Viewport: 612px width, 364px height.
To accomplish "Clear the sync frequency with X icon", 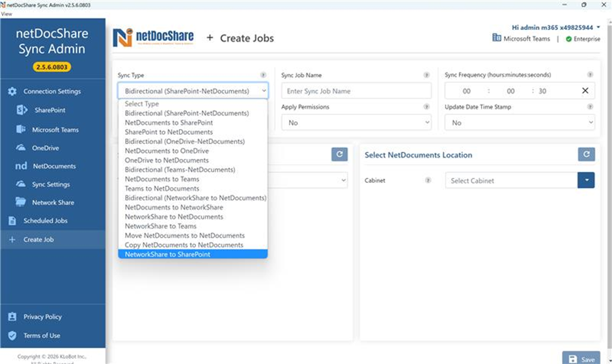I will click(585, 91).
